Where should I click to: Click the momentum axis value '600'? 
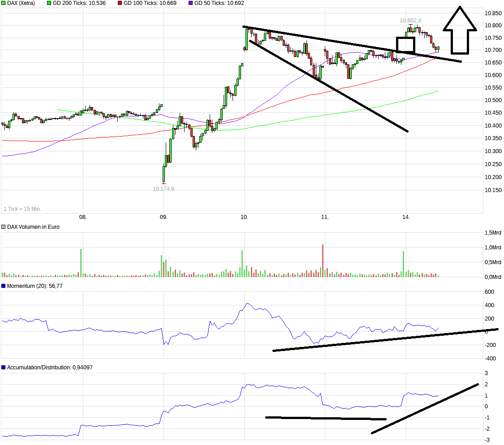489,292
